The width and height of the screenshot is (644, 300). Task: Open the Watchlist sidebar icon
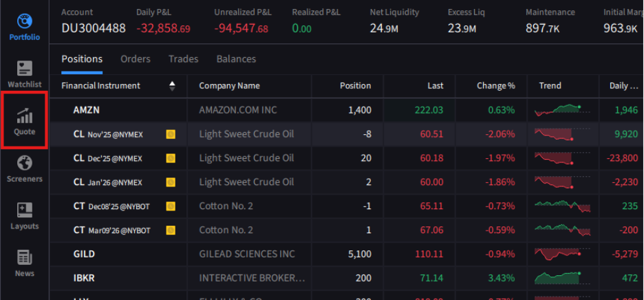click(x=24, y=74)
